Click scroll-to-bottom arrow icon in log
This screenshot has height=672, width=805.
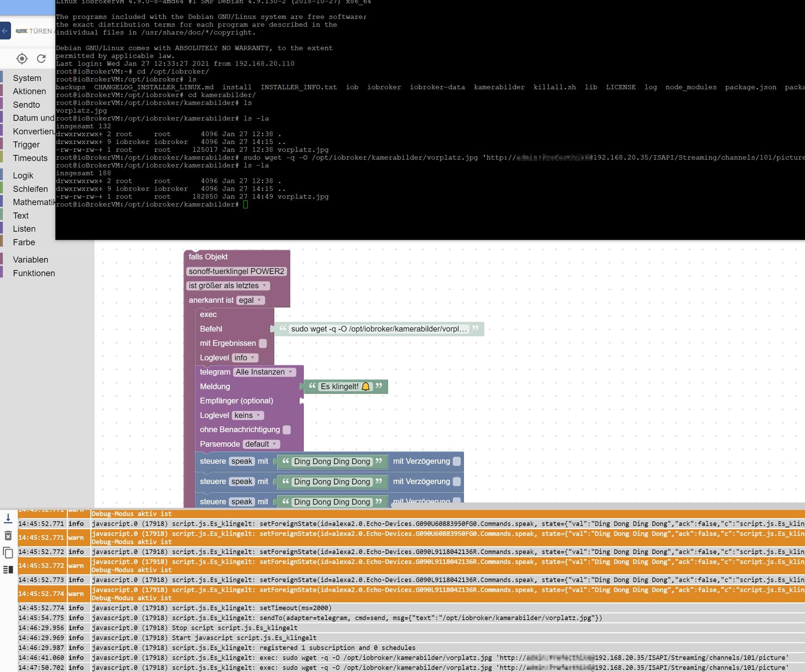(x=8, y=519)
